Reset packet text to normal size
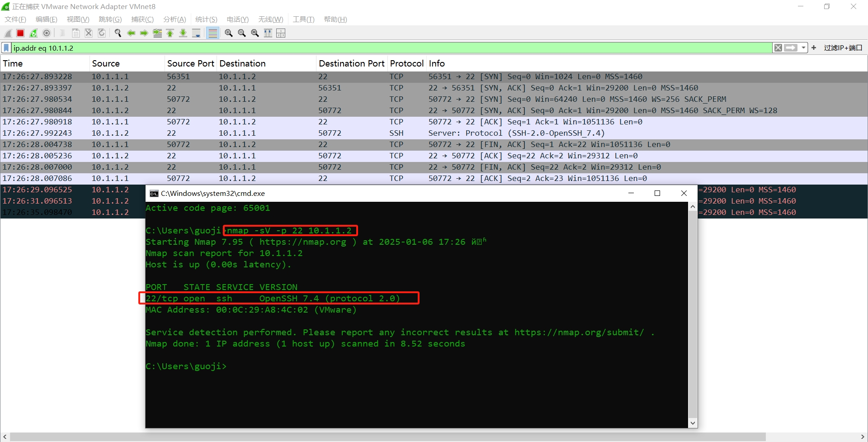 point(255,33)
